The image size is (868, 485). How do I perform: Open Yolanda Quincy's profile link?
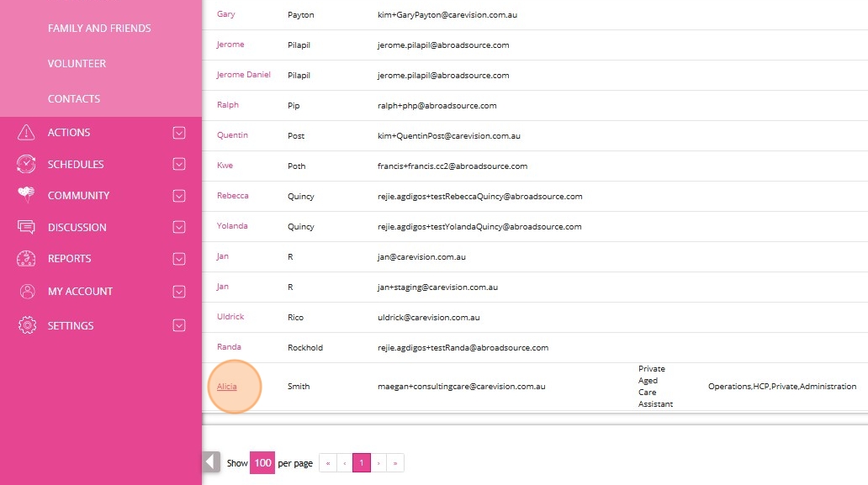click(232, 226)
